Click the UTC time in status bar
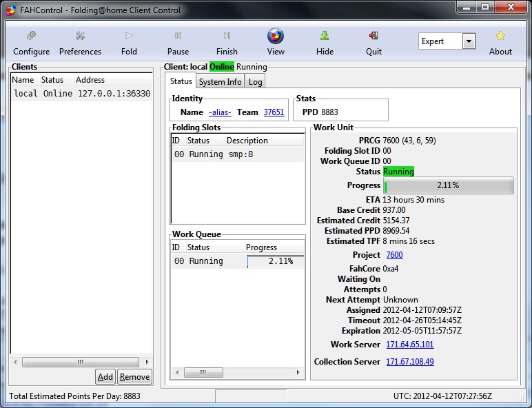 coord(442,396)
